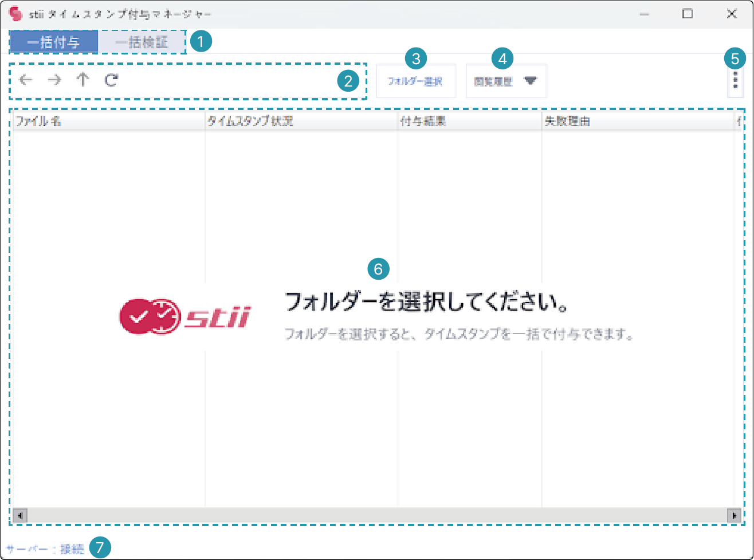Click the stii logo in the file area
The image size is (754, 560).
pos(185,316)
